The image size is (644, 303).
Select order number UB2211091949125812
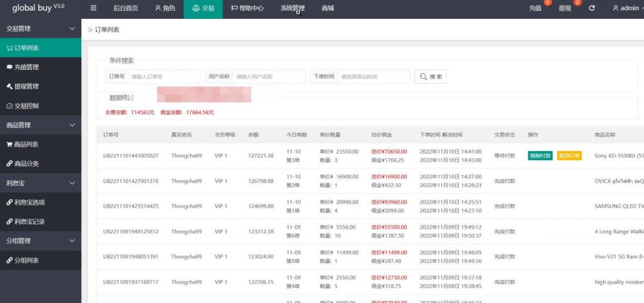coord(131,231)
